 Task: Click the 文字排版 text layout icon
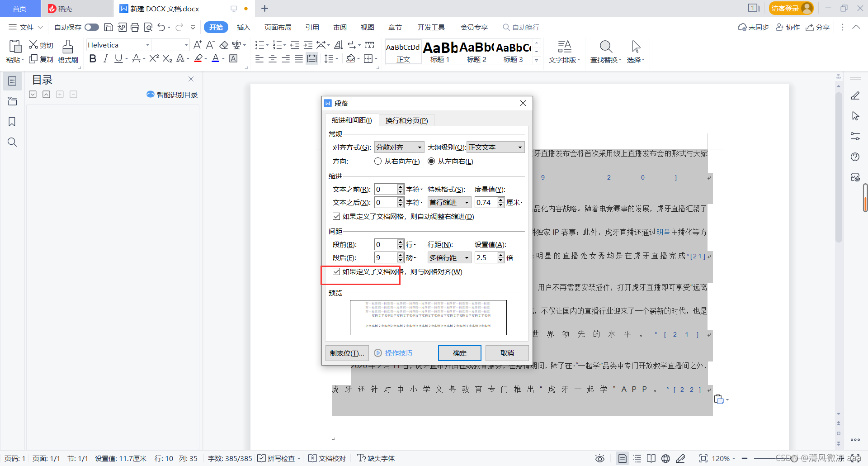(564, 51)
